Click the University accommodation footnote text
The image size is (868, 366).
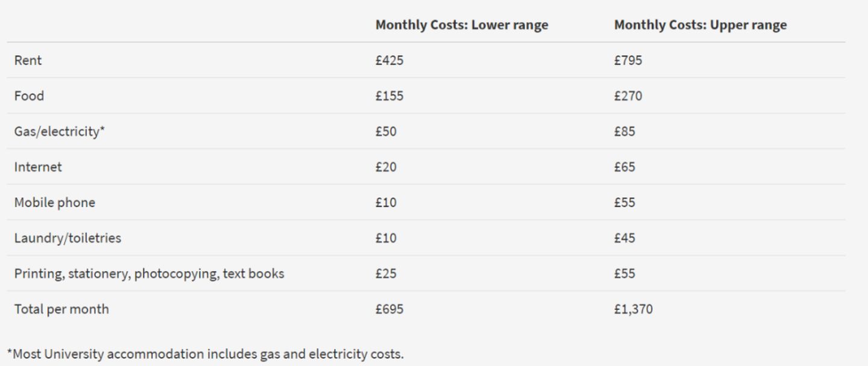pos(206,354)
